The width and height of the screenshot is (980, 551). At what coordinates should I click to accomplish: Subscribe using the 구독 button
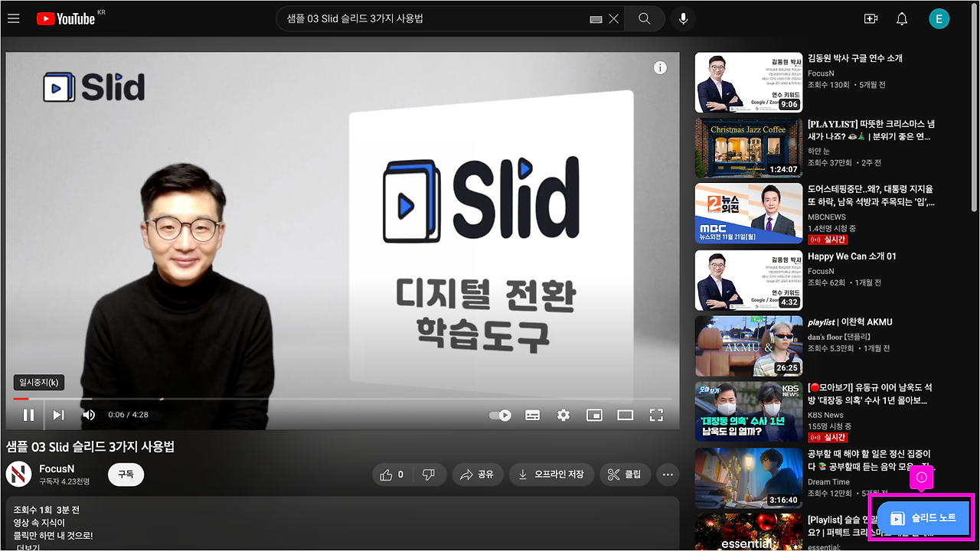tap(125, 474)
